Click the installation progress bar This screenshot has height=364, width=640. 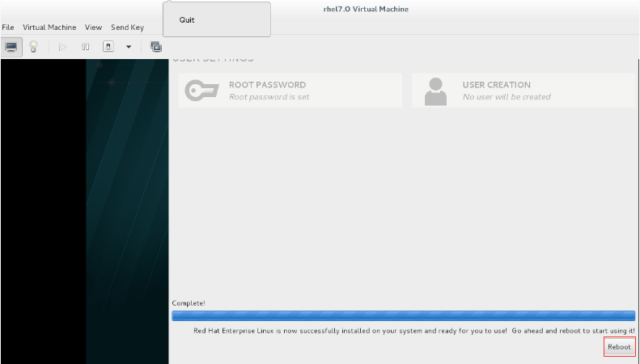pos(403,315)
